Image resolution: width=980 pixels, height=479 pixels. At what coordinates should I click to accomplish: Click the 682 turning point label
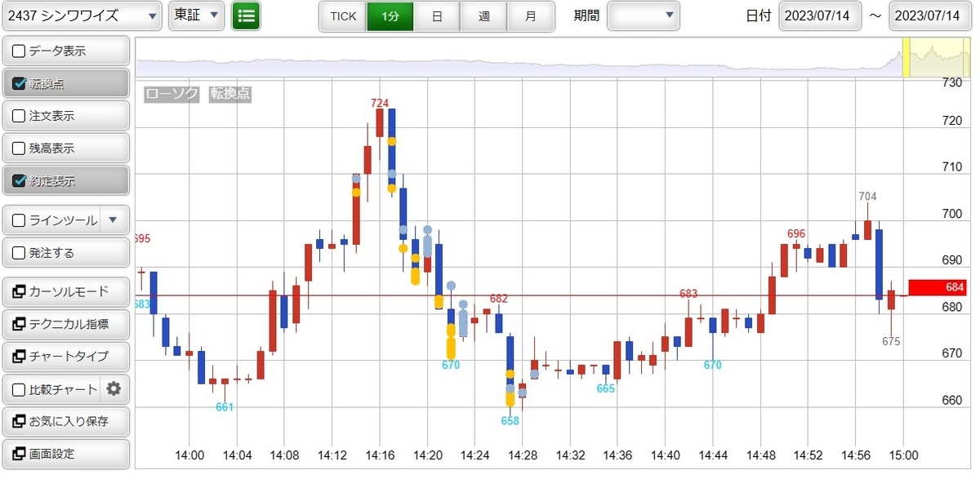(499, 299)
